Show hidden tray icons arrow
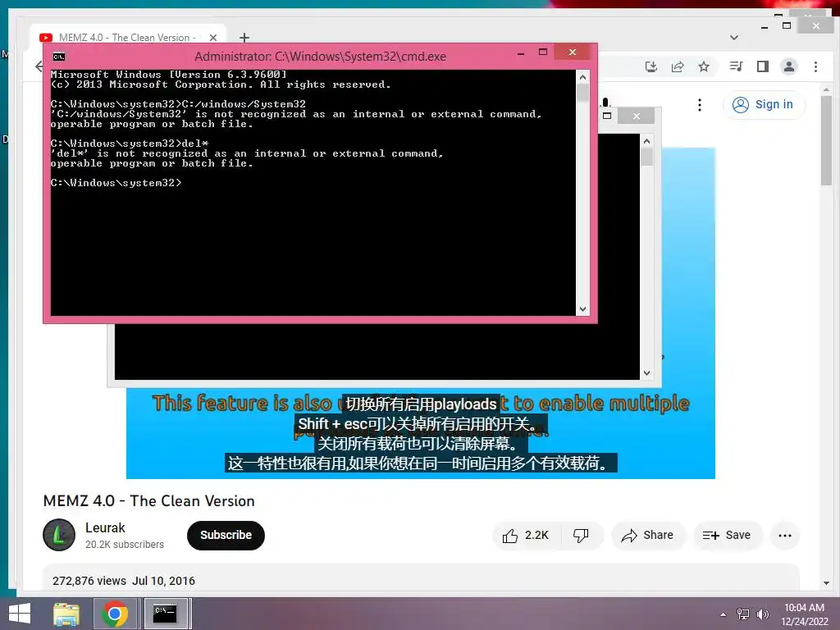 pos(724,614)
